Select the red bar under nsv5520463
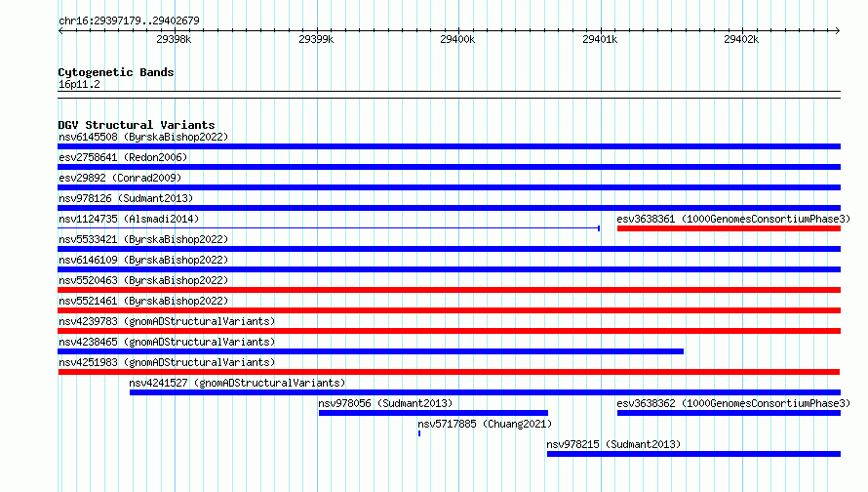 449,290
